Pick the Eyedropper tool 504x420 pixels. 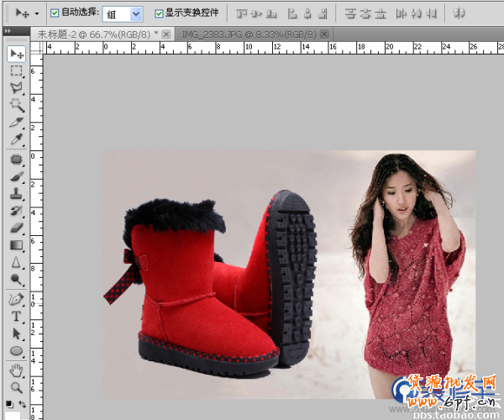[x=16, y=140]
